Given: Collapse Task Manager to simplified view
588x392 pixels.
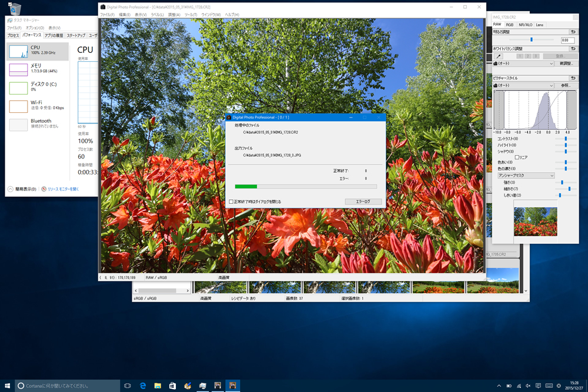Looking at the screenshot, I should pos(22,189).
